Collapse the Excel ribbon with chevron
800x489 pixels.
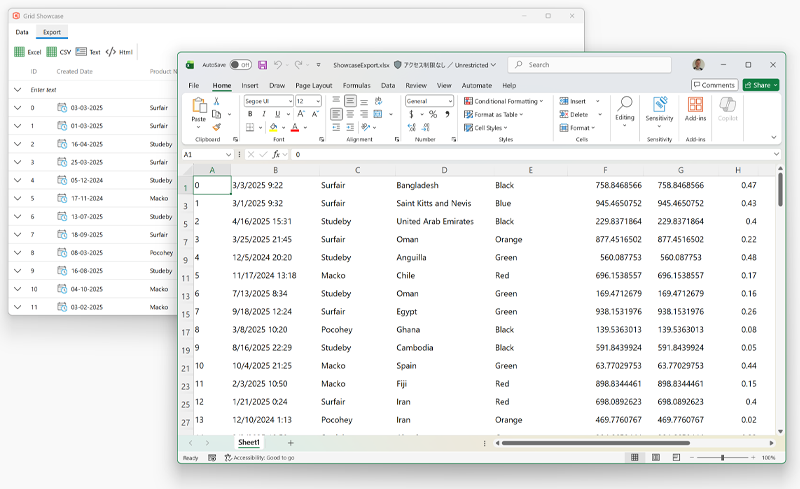click(x=773, y=137)
